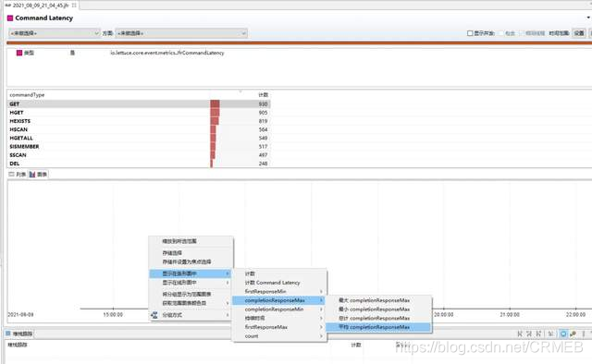Expand the 获取范围图表颜色自 submenu
592x364 pixels.
coord(191,303)
